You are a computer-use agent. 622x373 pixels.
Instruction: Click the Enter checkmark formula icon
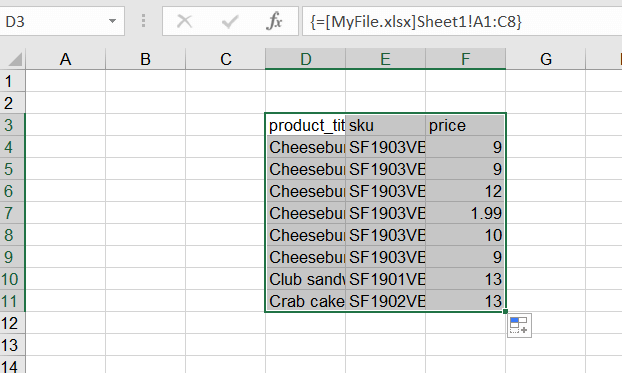(x=230, y=21)
